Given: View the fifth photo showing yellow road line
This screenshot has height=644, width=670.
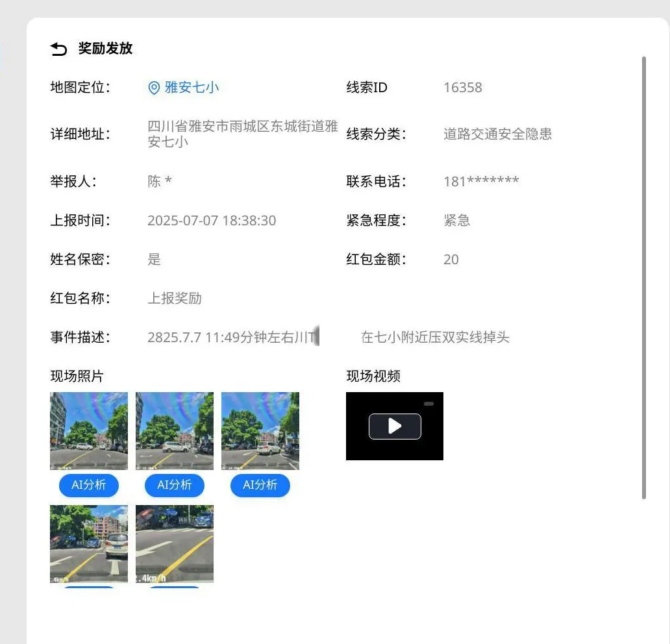Looking at the screenshot, I should coord(175,543).
